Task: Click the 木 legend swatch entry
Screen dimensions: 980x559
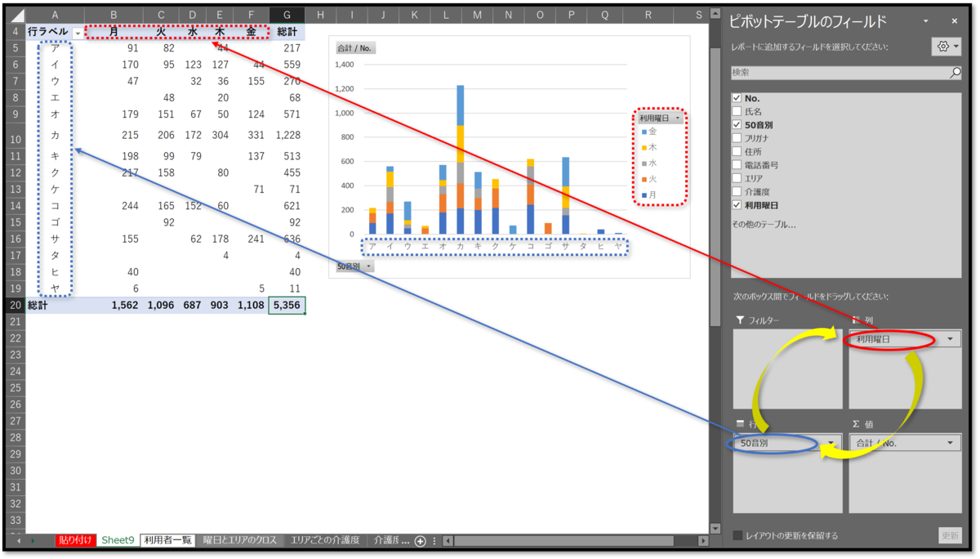Action: [x=650, y=147]
